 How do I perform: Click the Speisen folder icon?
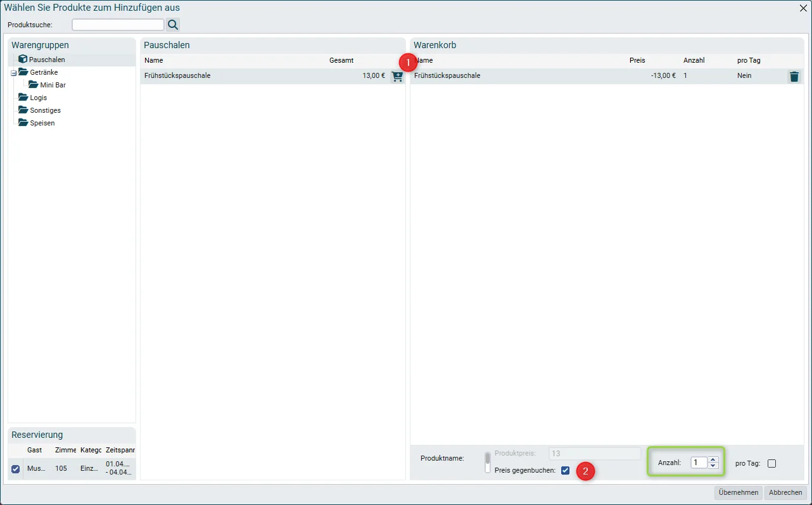(23, 123)
